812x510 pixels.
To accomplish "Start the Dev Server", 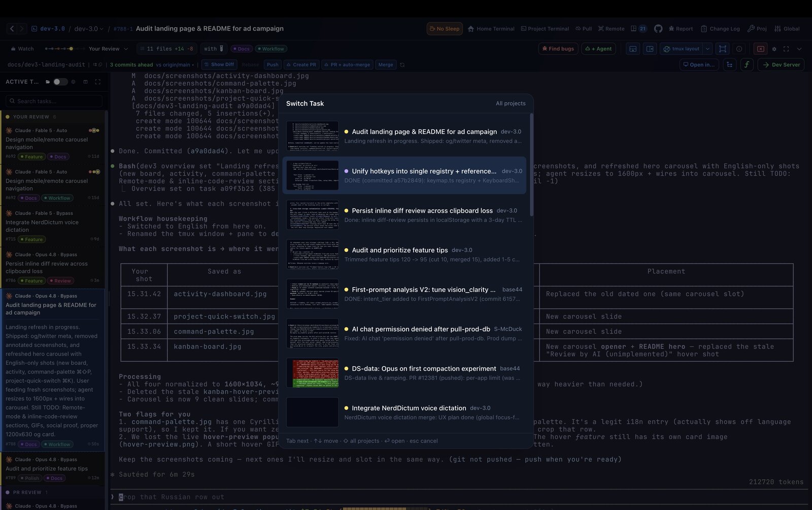I will click(x=781, y=64).
